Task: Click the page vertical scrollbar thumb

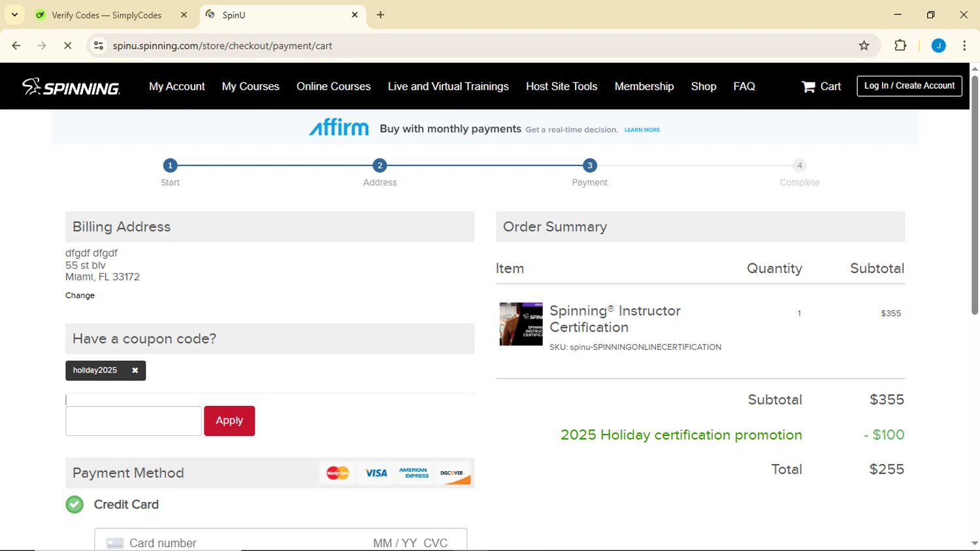Action: click(x=975, y=195)
